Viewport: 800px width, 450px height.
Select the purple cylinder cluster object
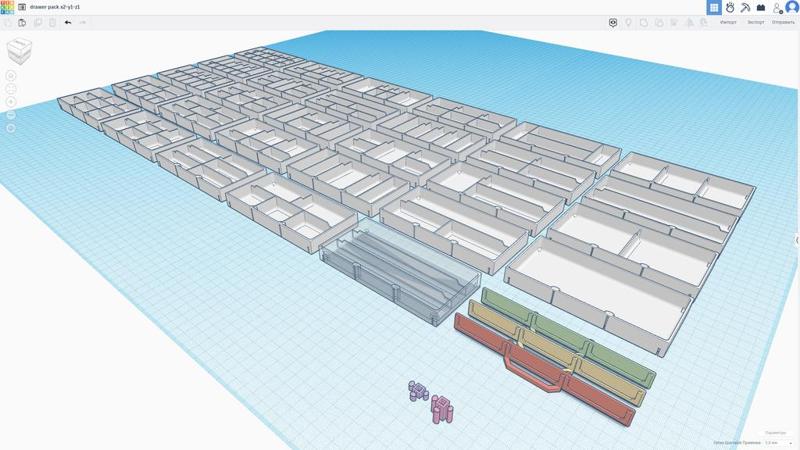pyautogui.click(x=418, y=391)
